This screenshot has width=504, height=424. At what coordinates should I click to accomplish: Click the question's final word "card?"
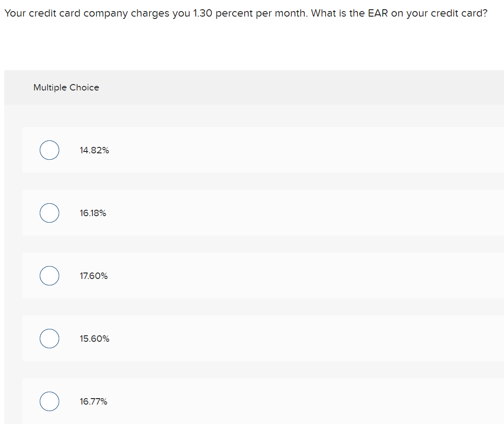(474, 13)
